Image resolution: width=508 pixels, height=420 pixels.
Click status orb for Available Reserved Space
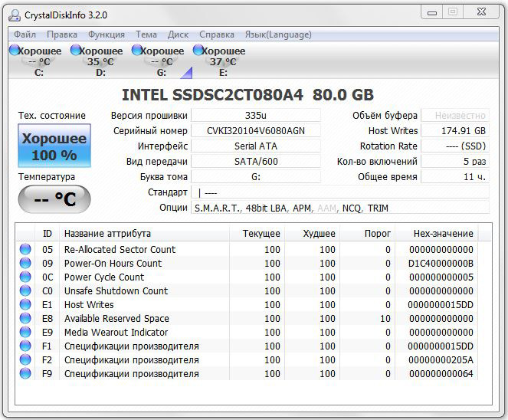coord(25,318)
